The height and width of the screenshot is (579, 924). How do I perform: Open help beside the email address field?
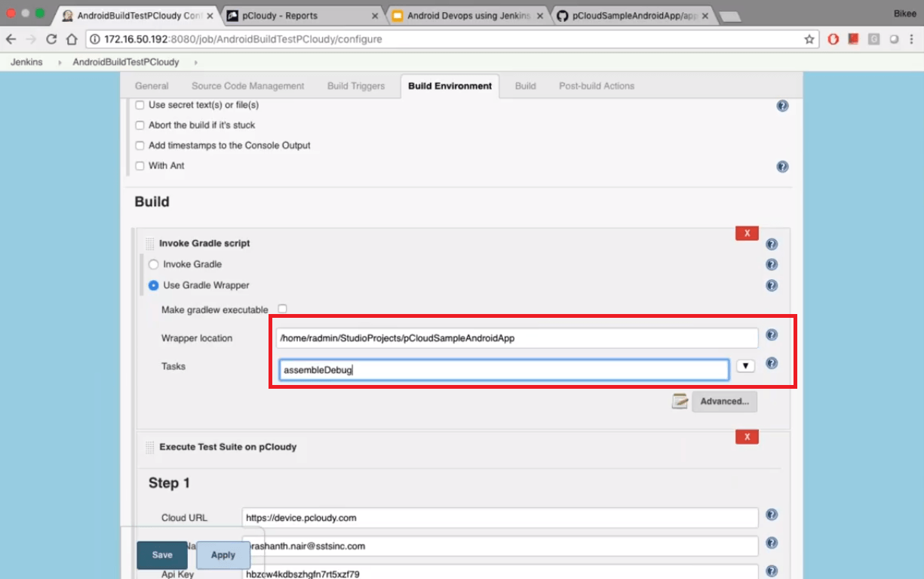pyautogui.click(x=772, y=544)
